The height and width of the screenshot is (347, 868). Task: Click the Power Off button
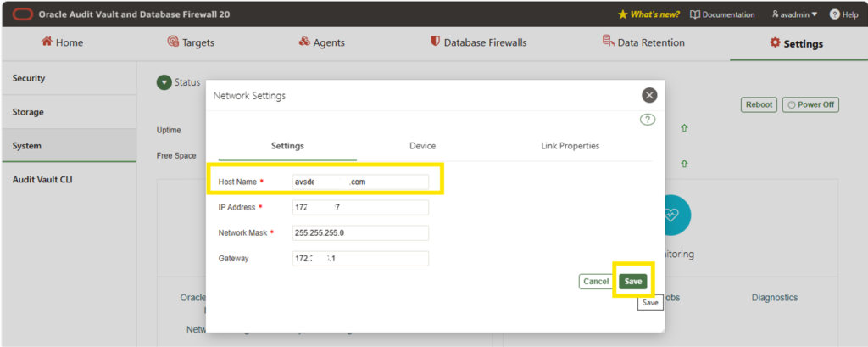pos(810,104)
